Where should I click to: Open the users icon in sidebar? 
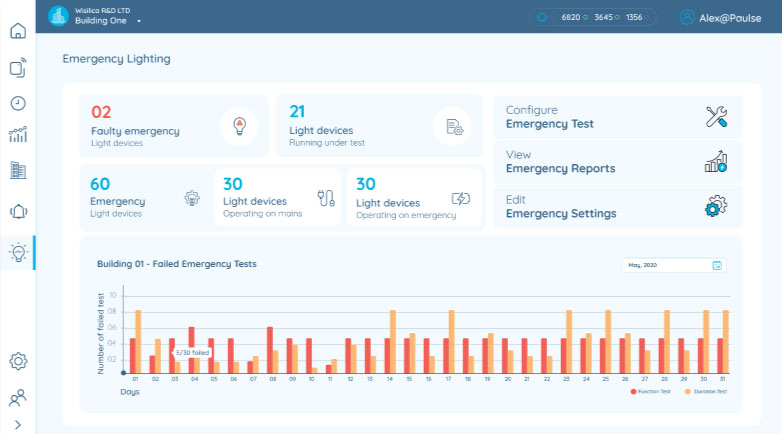(17, 398)
